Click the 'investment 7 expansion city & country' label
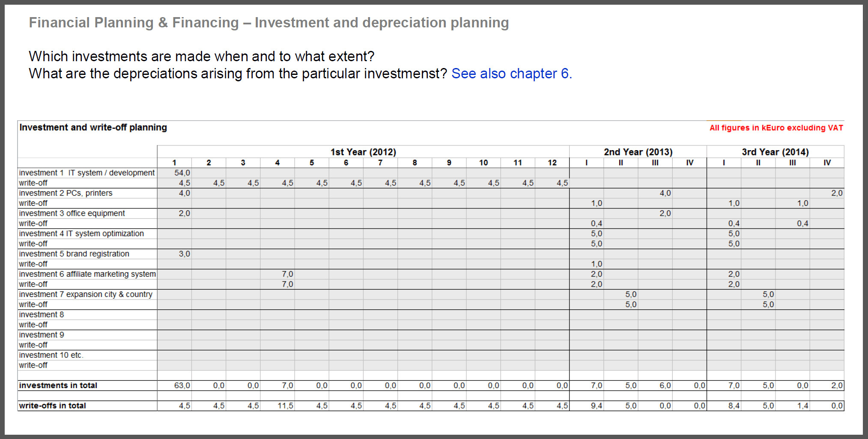This screenshot has height=439, width=868. pyautogui.click(x=86, y=294)
